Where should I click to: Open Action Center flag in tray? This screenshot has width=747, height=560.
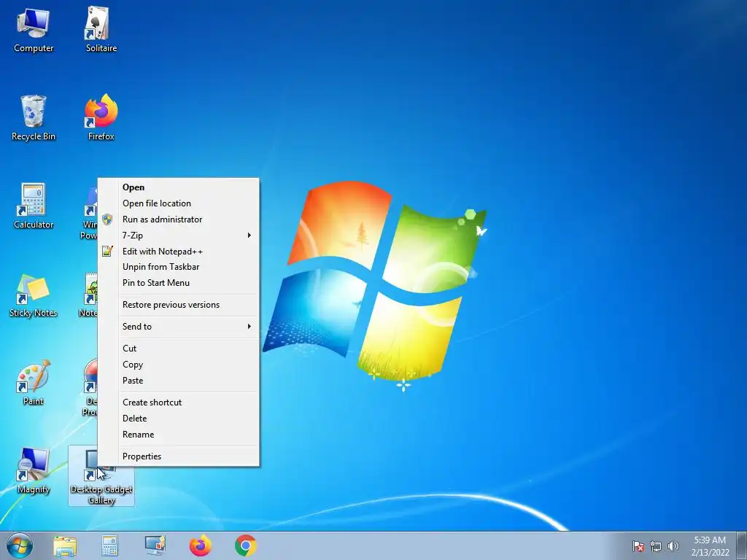pos(638,546)
